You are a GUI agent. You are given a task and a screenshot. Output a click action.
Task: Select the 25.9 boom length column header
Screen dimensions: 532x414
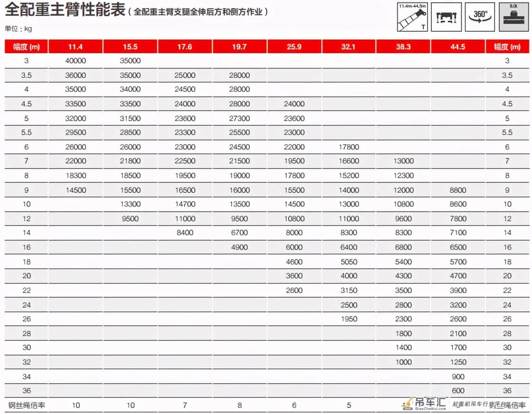(x=294, y=47)
